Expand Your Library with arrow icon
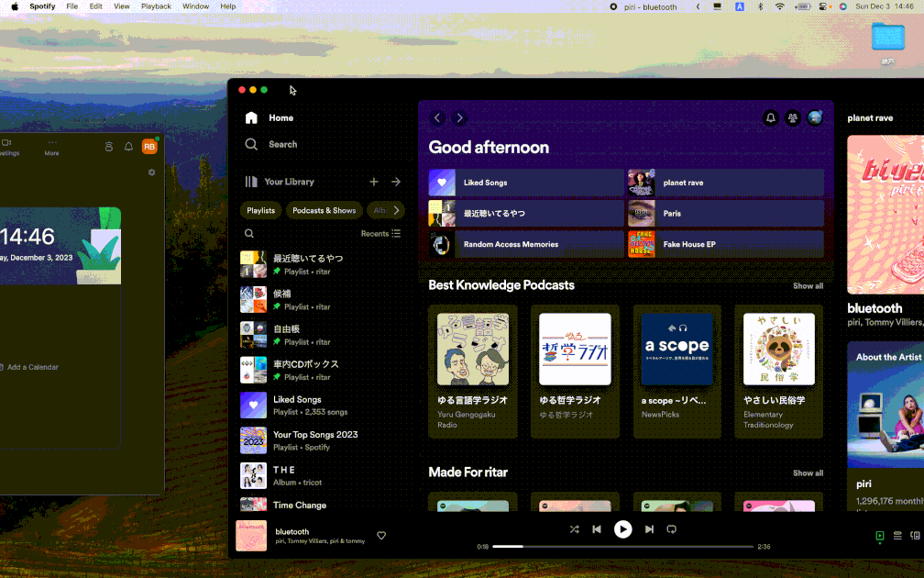Viewport: 924px width, 578px height. click(396, 182)
